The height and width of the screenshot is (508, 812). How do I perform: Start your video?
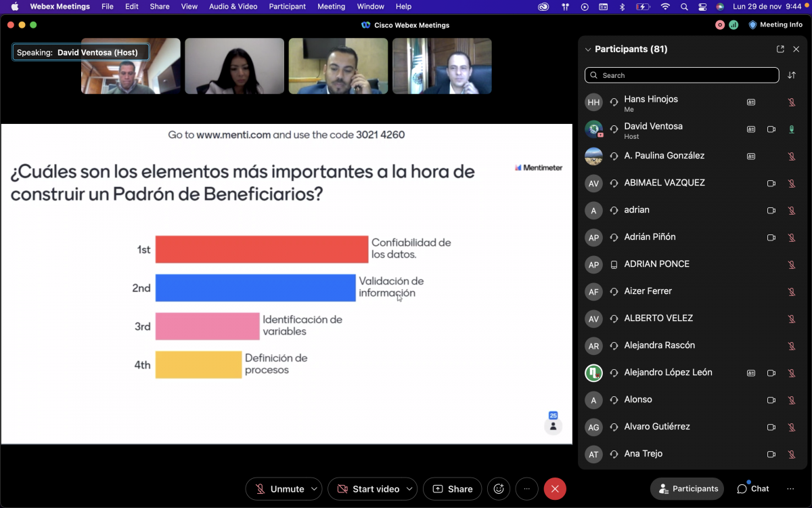tap(367, 489)
